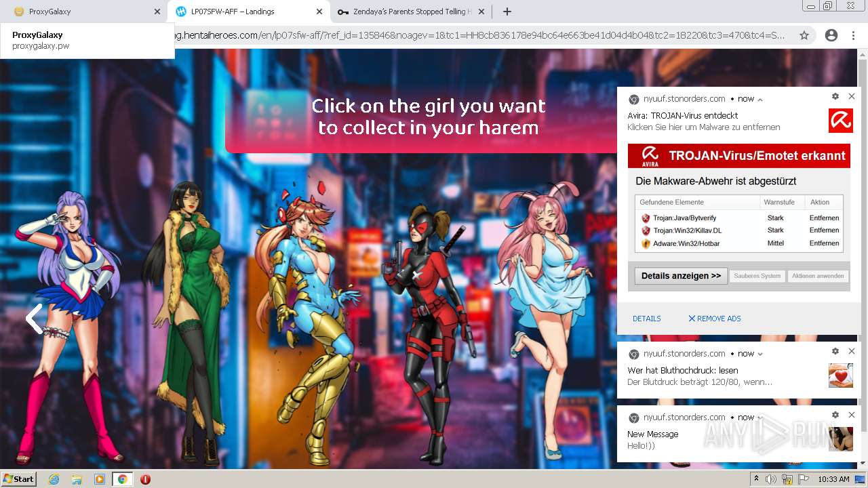Launch Internet Explorer from taskbar

[x=54, y=479]
